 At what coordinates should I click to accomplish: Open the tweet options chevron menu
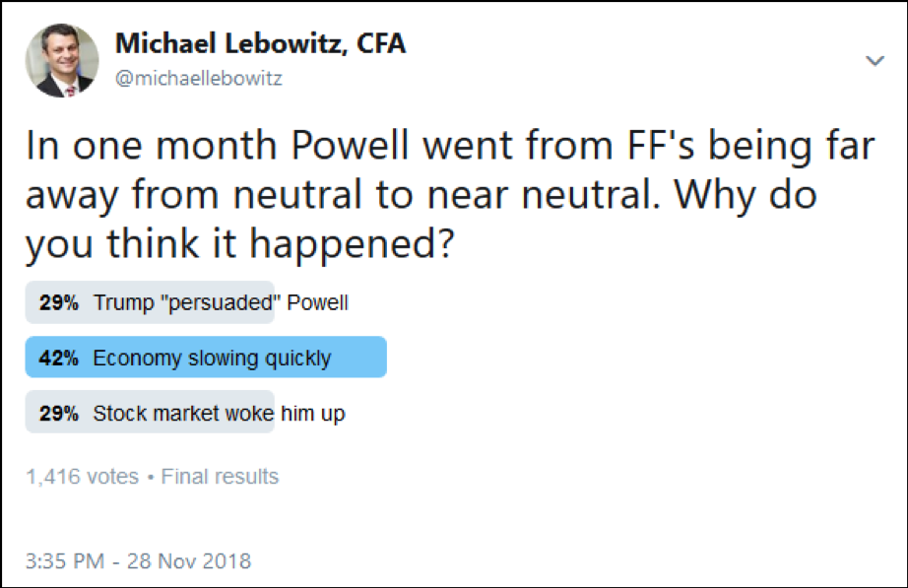coord(875,60)
